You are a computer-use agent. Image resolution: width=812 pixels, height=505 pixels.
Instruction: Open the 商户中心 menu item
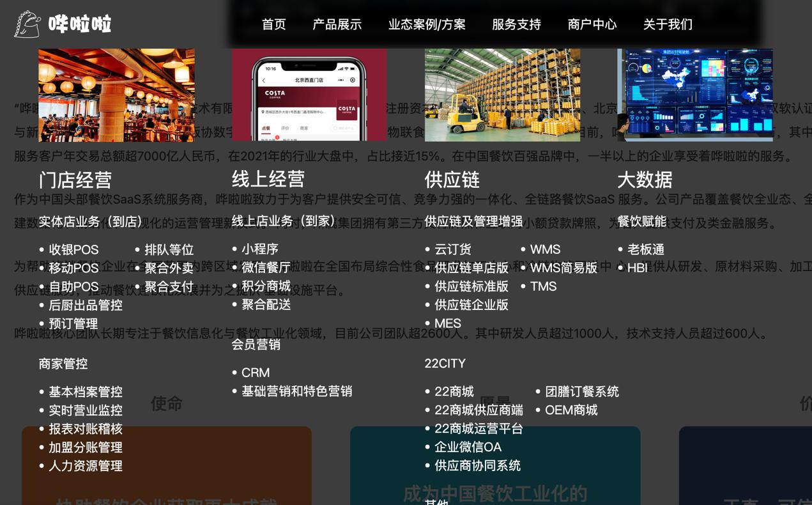click(592, 24)
